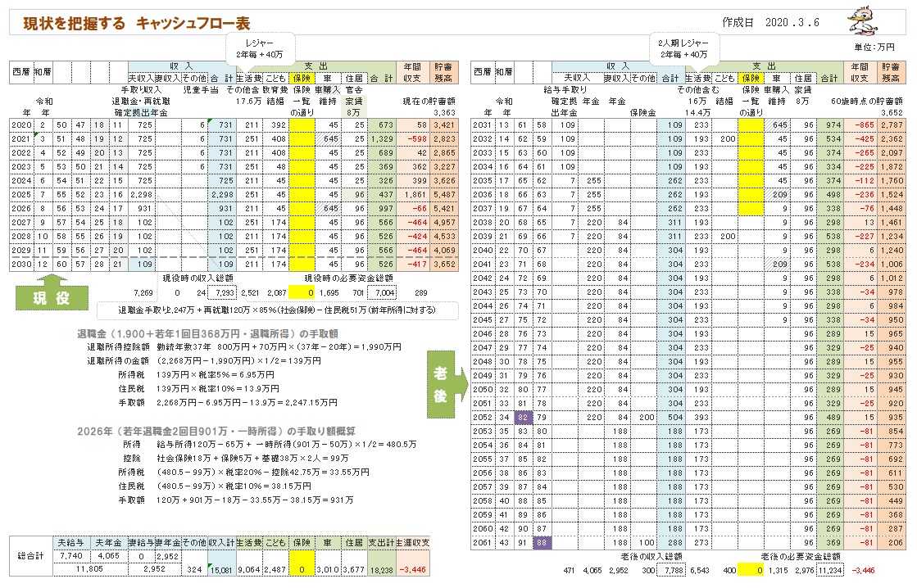Select the 15,081 収入計 summary cell
Image resolution: width=917 pixels, height=588 pixels.
pos(221,568)
